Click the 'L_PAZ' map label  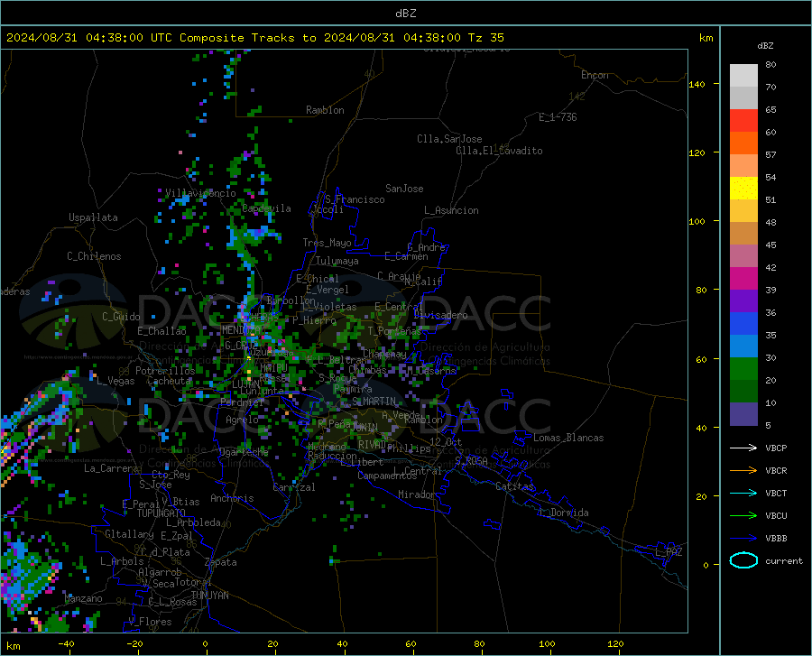[669, 552]
